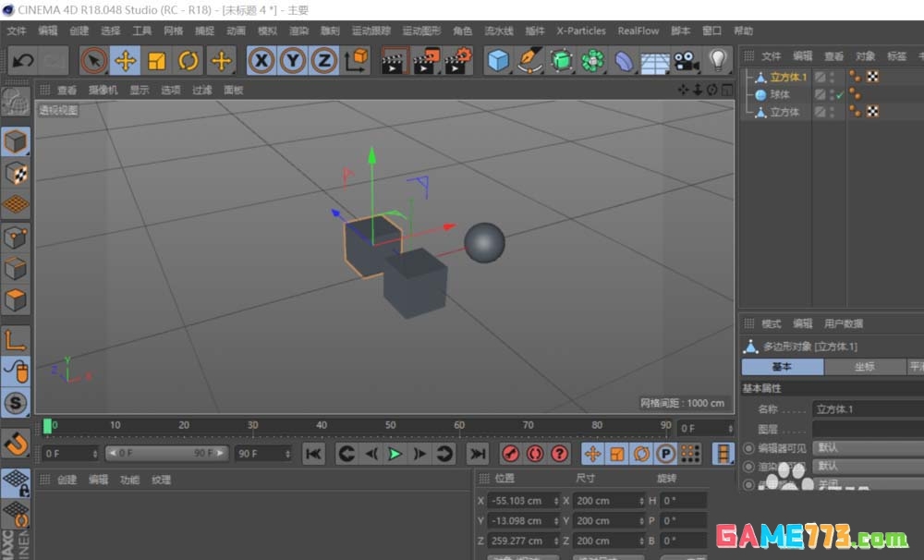Open the 模拟 menu
924x560 pixels.
click(267, 30)
